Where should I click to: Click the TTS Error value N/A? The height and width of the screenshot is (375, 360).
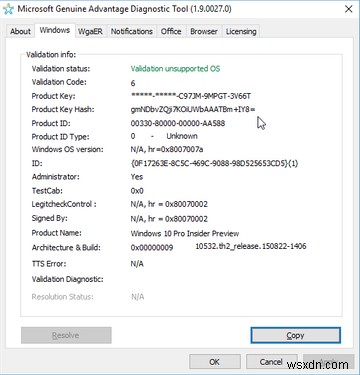tap(137, 264)
